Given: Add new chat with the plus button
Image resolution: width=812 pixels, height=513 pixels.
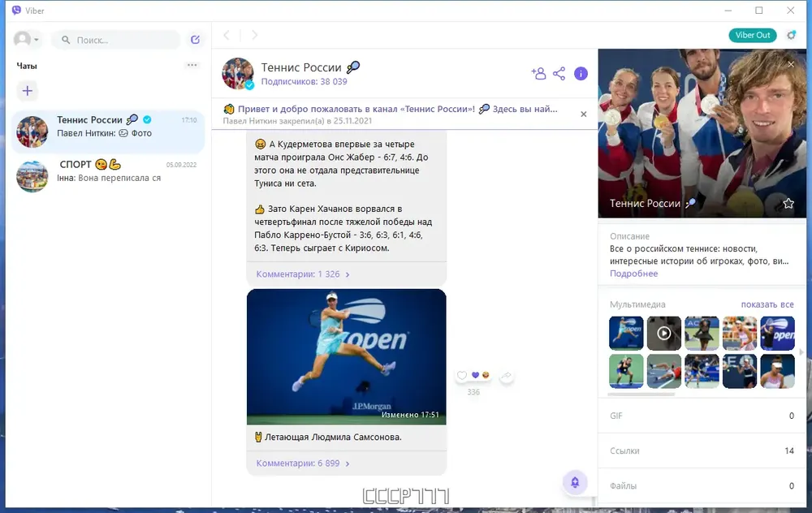Looking at the screenshot, I should (x=28, y=91).
